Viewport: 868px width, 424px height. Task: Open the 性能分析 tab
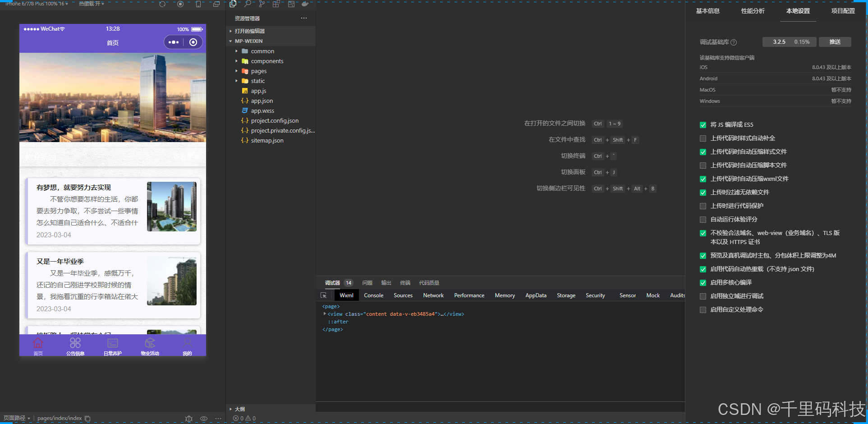tap(753, 11)
